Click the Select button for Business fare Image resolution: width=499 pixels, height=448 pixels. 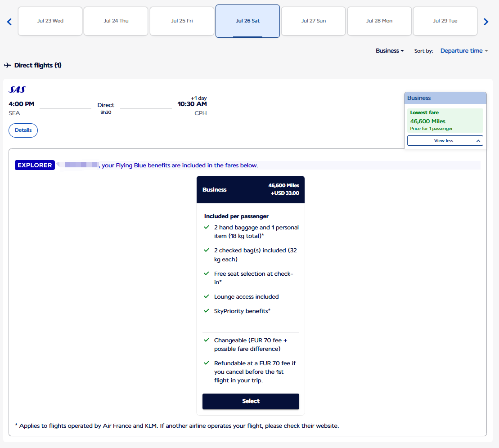point(251,401)
